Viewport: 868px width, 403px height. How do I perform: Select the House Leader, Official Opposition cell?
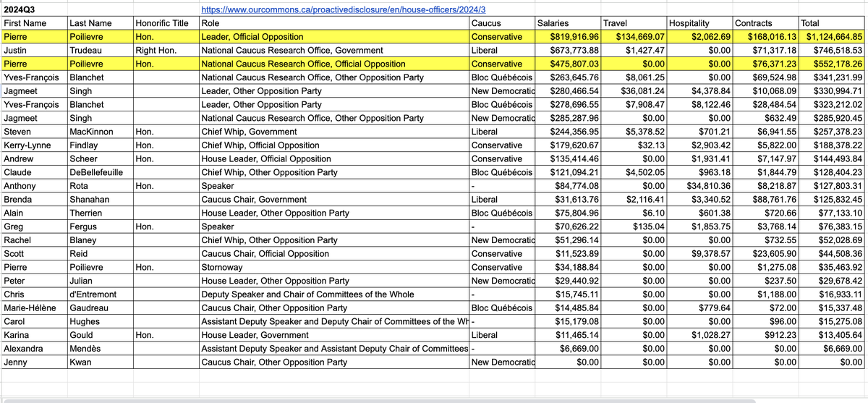[x=333, y=159]
